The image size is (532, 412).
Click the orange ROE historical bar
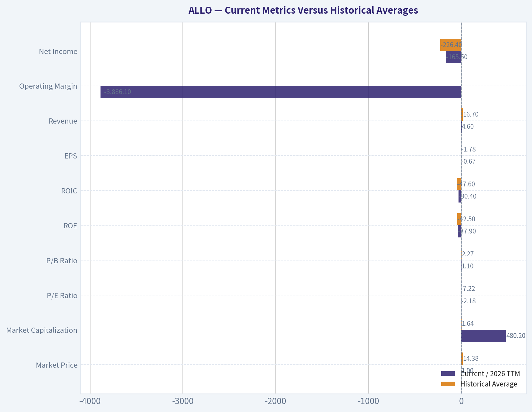[459, 219]
